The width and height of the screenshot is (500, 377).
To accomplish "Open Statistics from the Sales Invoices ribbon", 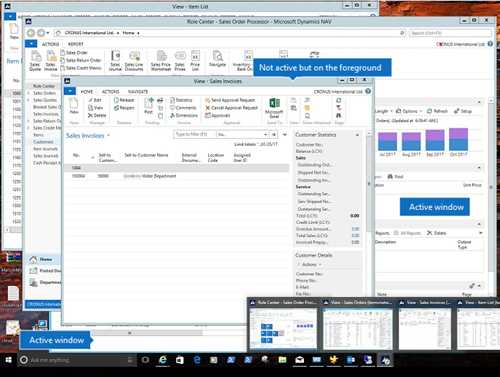I will [181, 100].
